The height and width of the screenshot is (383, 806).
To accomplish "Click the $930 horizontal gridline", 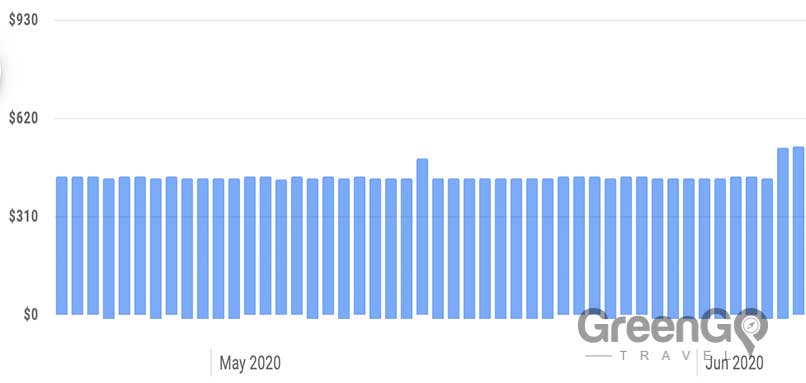I will point(430,20).
